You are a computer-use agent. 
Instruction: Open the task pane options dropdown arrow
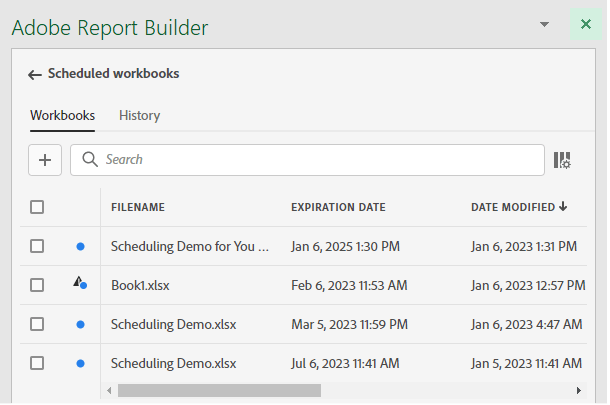click(x=544, y=24)
